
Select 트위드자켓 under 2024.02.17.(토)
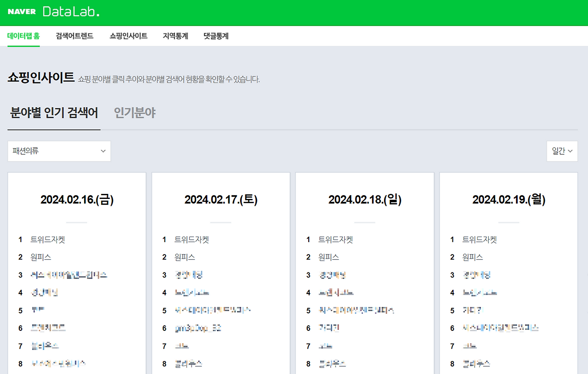(192, 240)
